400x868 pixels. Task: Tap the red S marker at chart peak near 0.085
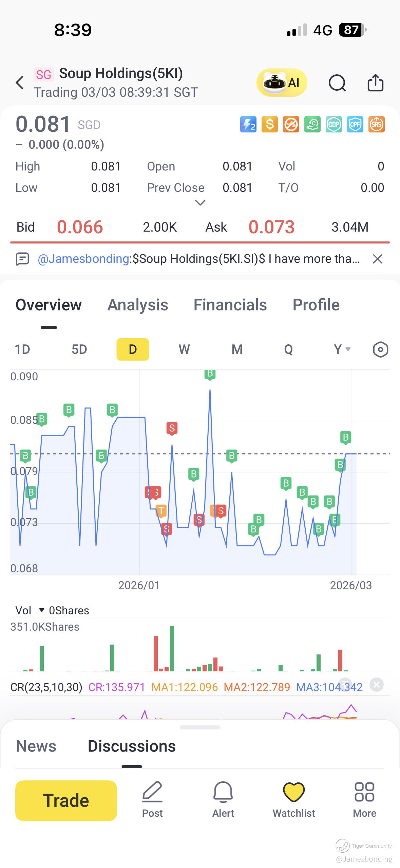(x=172, y=429)
